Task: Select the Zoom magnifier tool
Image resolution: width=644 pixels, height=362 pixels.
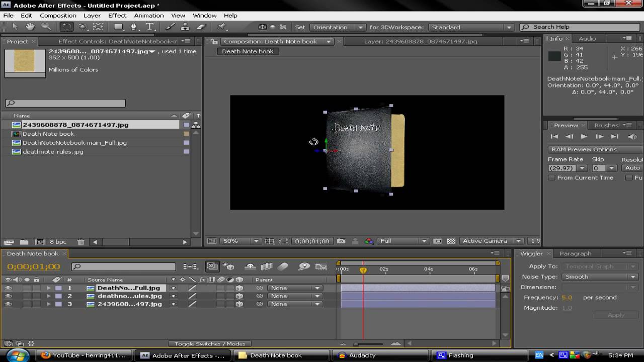Action: (x=46, y=27)
